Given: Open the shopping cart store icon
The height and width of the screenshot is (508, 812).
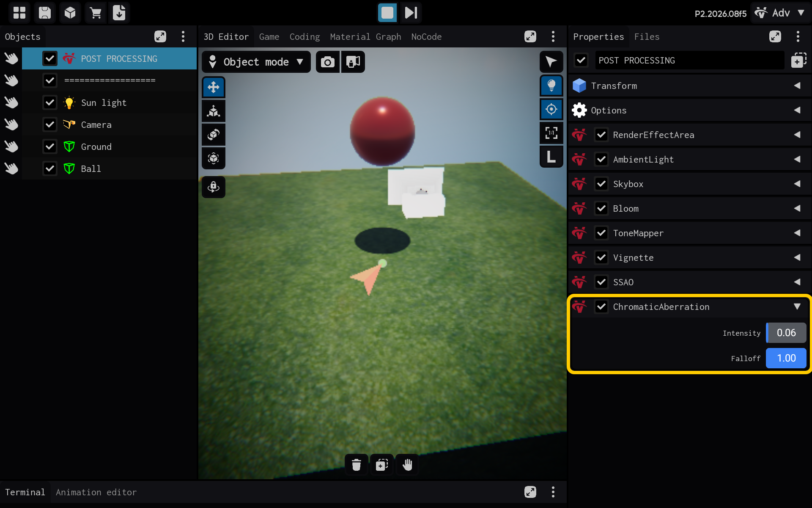Looking at the screenshot, I should 96,13.
